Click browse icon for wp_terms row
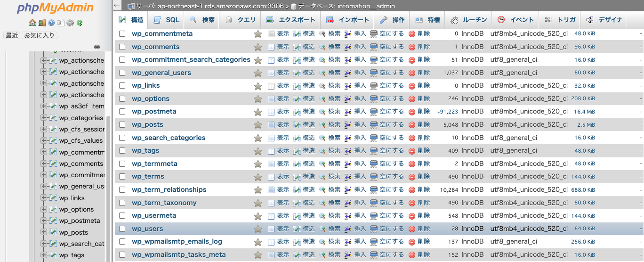Viewport: 644px width, 262px height. (271, 177)
